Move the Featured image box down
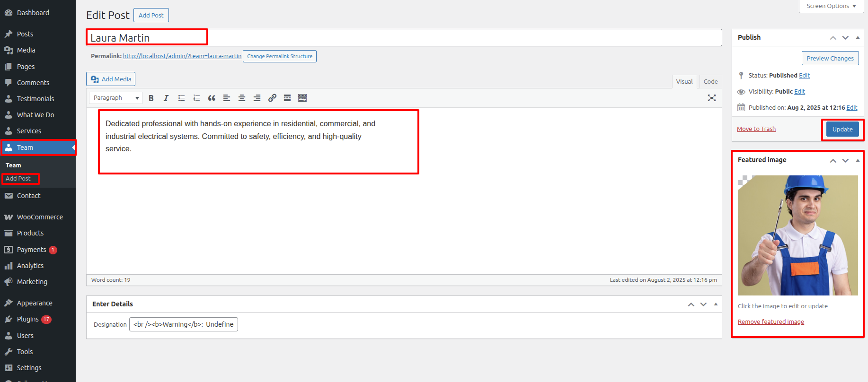This screenshot has width=868, height=382. tap(845, 160)
